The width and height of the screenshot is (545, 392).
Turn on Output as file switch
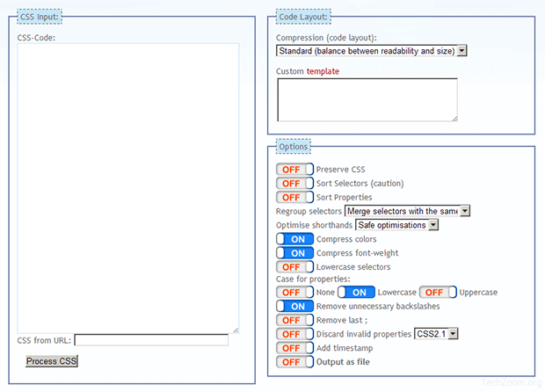294,362
